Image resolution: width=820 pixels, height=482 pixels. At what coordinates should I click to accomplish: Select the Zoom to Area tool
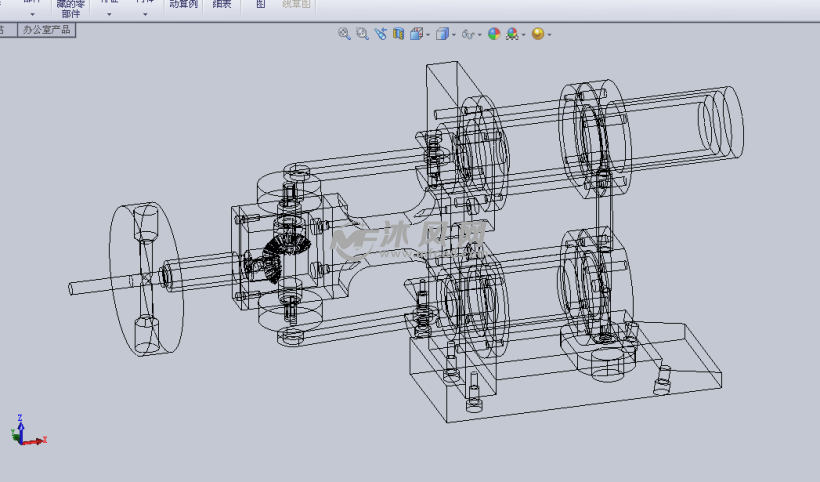362,34
